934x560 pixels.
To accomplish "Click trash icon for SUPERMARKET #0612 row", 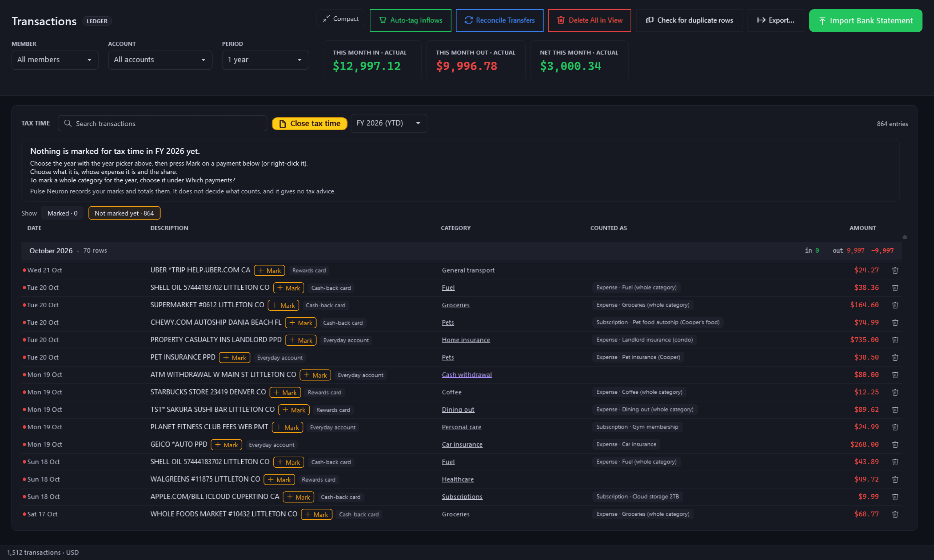I will pyautogui.click(x=895, y=305).
